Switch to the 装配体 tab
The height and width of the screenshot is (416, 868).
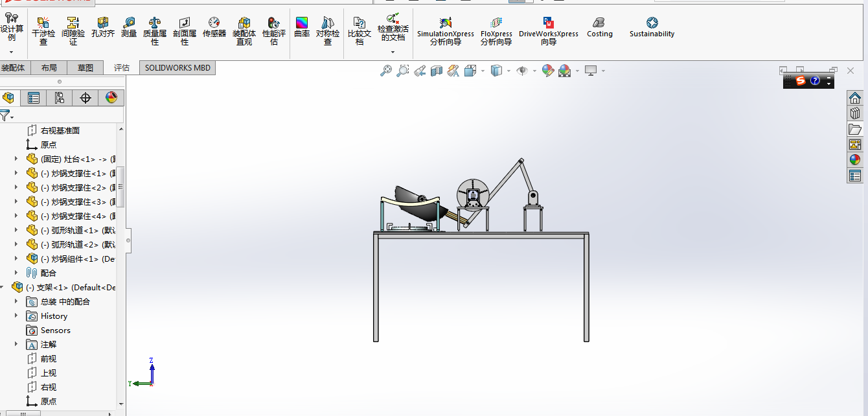point(13,67)
